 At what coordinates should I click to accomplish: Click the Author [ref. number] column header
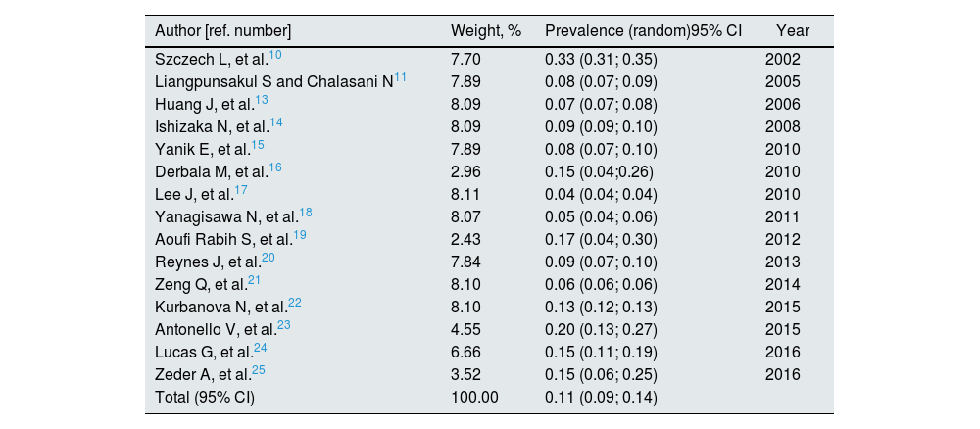tap(222, 30)
